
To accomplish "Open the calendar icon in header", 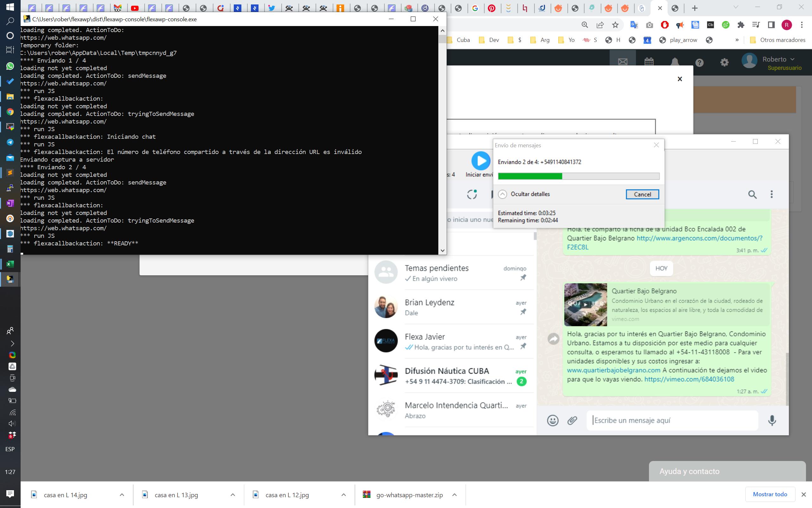I will click(649, 62).
